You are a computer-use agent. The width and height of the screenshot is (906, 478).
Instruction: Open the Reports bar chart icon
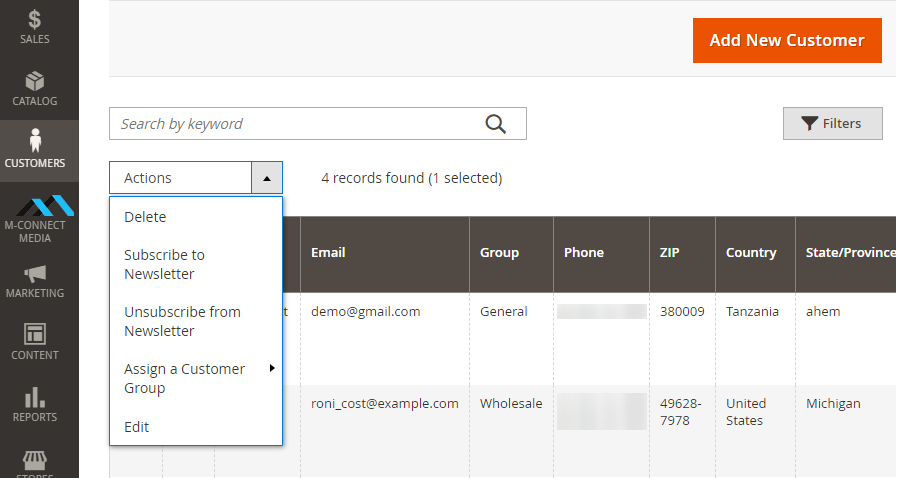pyautogui.click(x=35, y=403)
